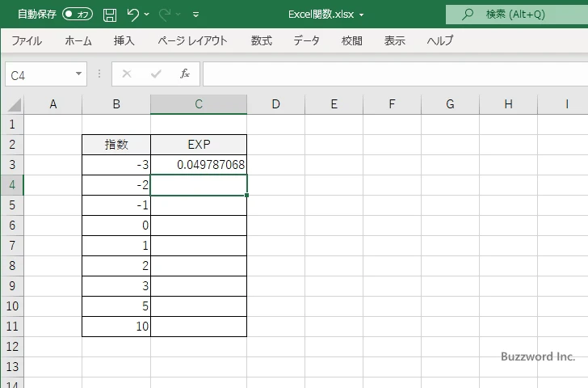Expand the Name Box dropdown arrow
Viewport: 588px width, 388px height.
(x=78, y=74)
